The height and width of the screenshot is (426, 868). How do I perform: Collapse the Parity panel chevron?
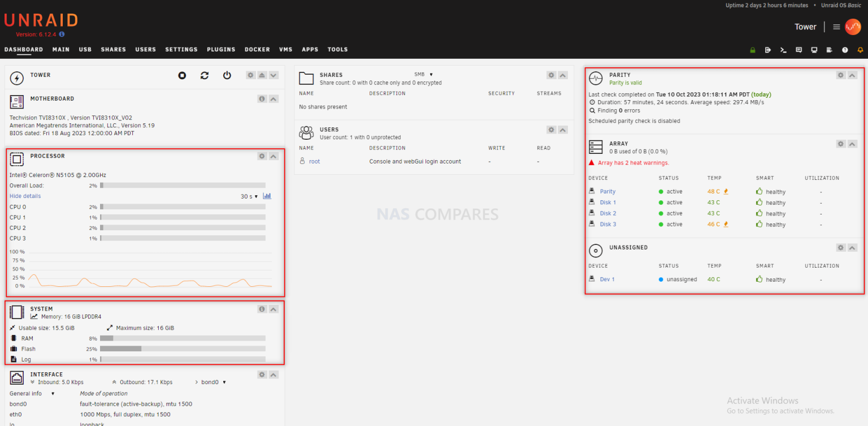coord(852,75)
